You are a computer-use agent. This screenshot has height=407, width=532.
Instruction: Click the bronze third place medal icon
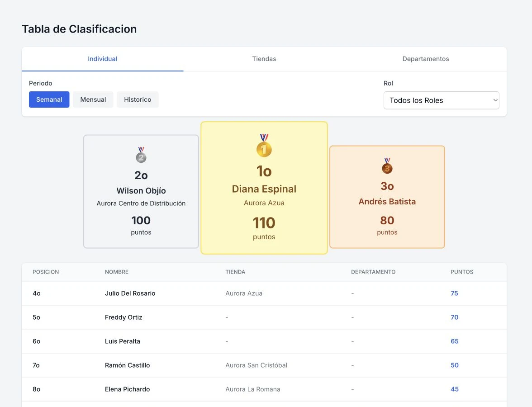[387, 166]
